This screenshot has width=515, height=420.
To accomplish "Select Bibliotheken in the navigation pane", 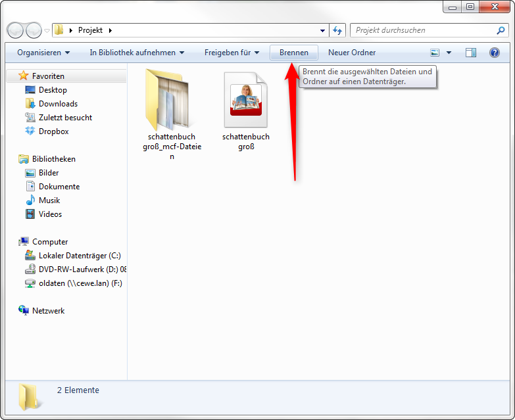I will [53, 159].
